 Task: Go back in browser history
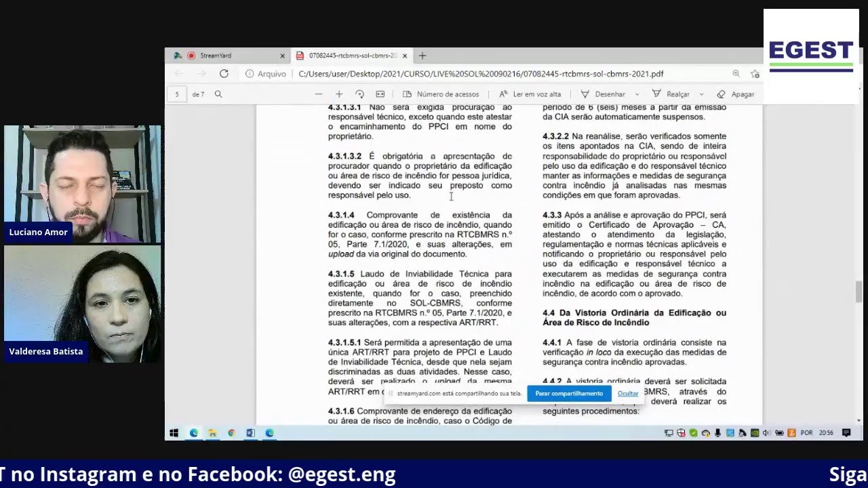tap(178, 74)
